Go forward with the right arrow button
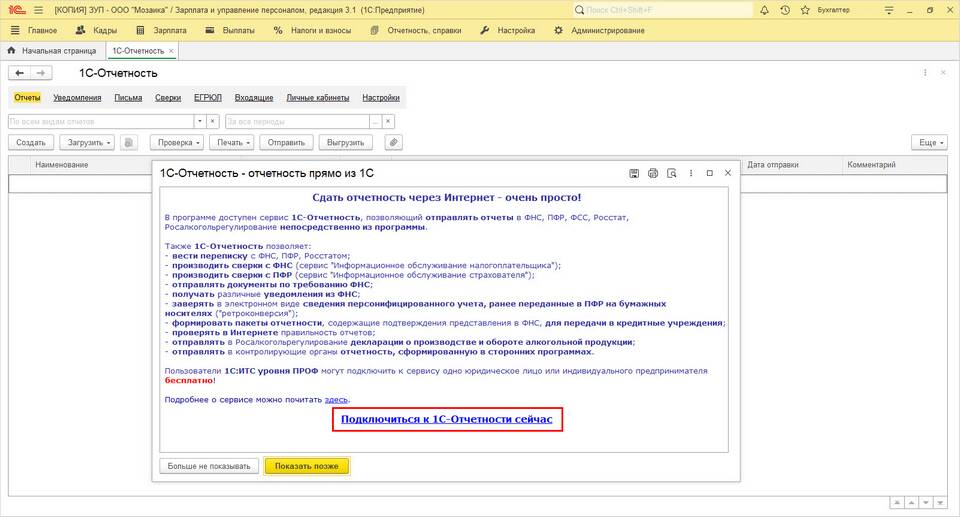The height and width of the screenshot is (517, 960). [40, 73]
